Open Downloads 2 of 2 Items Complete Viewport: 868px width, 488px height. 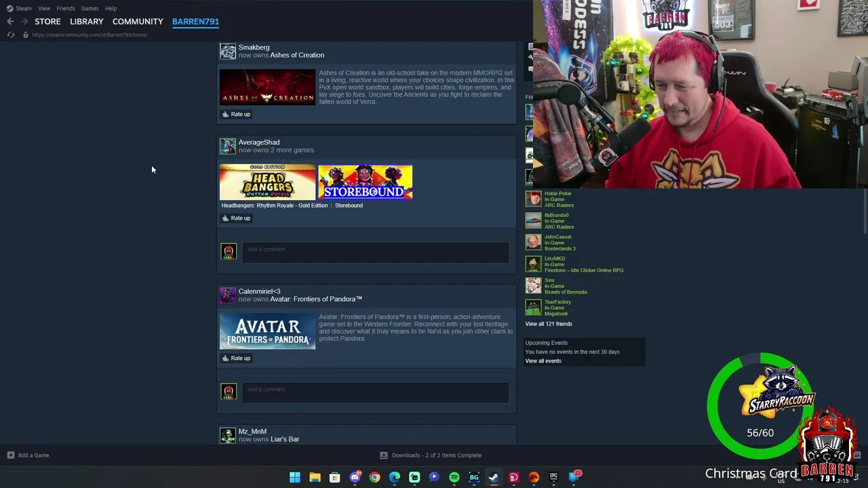coord(431,455)
